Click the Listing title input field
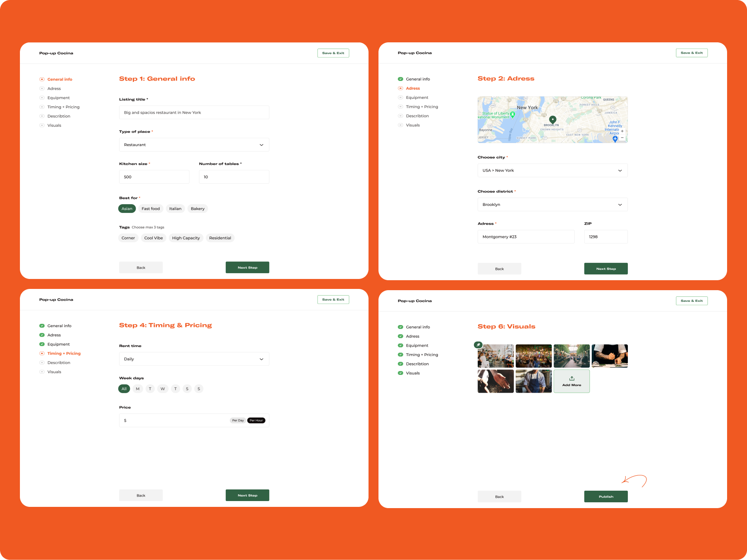 pos(194,112)
